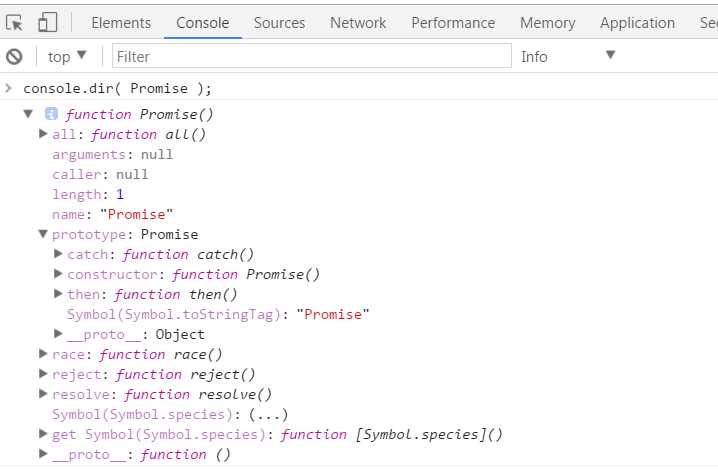
Task: Expand the resolve function entry
Action: pos(43,394)
